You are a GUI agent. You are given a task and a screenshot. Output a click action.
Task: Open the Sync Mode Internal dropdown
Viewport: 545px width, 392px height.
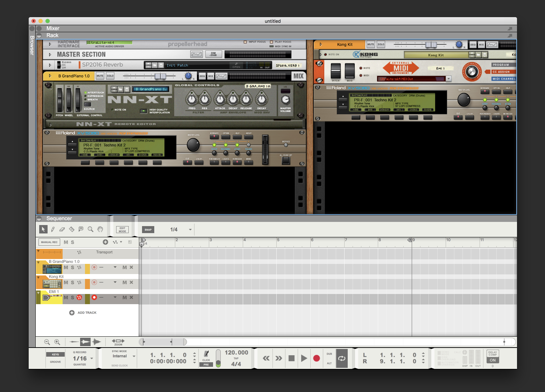(134, 356)
